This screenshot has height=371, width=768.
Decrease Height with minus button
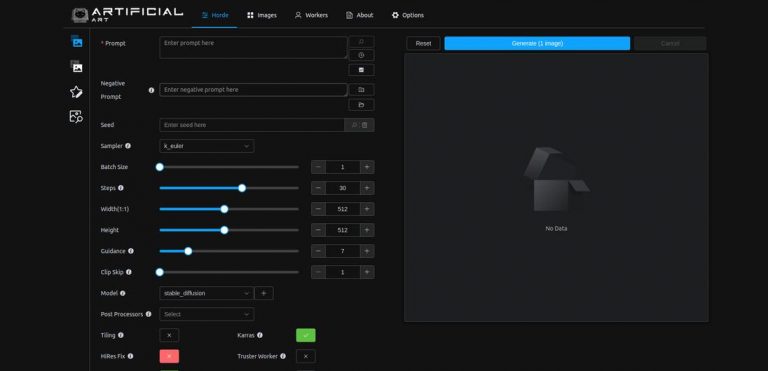point(318,230)
